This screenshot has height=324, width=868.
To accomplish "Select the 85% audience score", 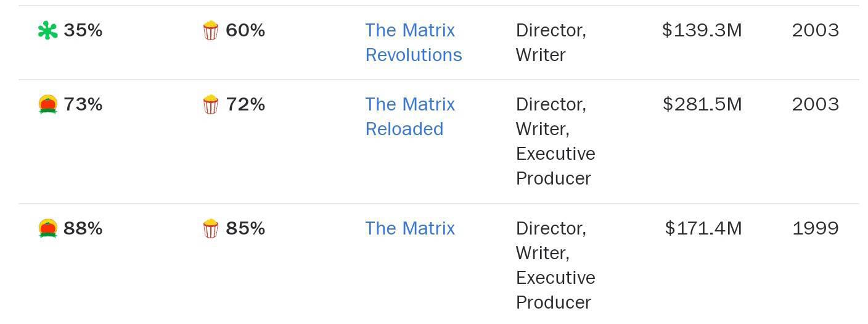I will 245,228.
